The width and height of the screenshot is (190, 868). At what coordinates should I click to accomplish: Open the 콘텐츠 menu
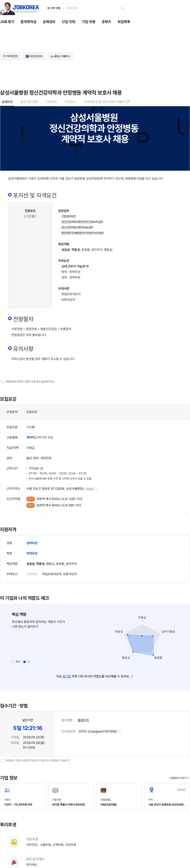coord(106,22)
